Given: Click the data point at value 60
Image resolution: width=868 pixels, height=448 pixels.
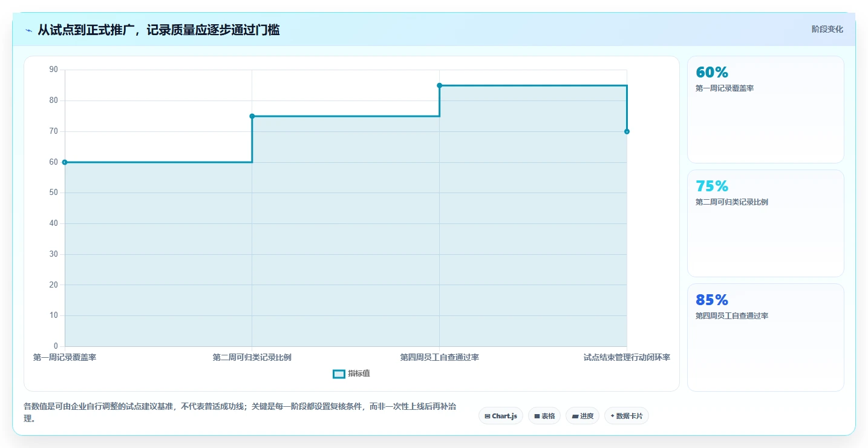Looking at the screenshot, I should coord(65,162).
